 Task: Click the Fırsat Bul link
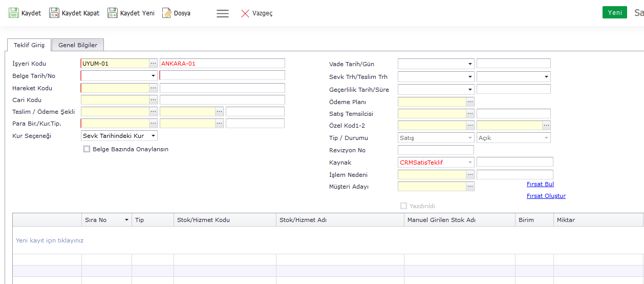[x=540, y=184]
